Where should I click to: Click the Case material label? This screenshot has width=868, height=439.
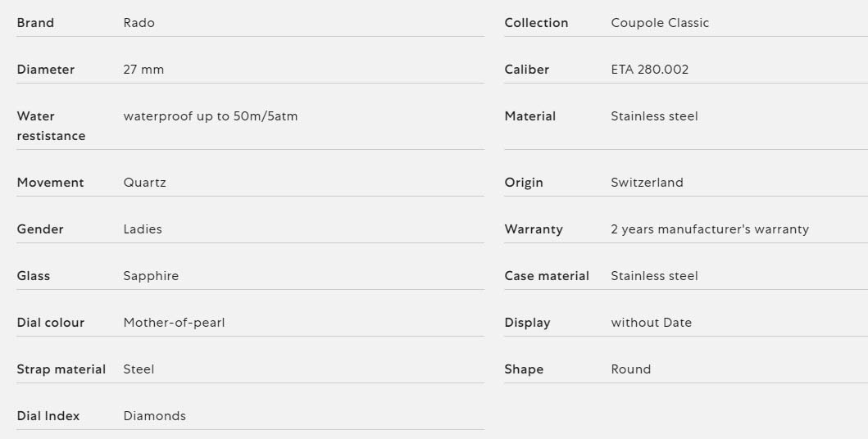[x=547, y=276]
